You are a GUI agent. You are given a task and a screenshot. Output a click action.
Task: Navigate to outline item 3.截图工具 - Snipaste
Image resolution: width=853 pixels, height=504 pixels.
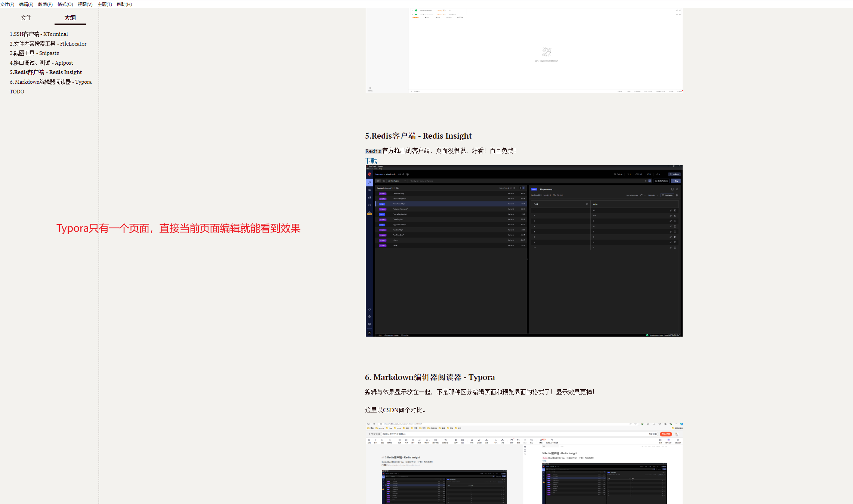(34, 53)
